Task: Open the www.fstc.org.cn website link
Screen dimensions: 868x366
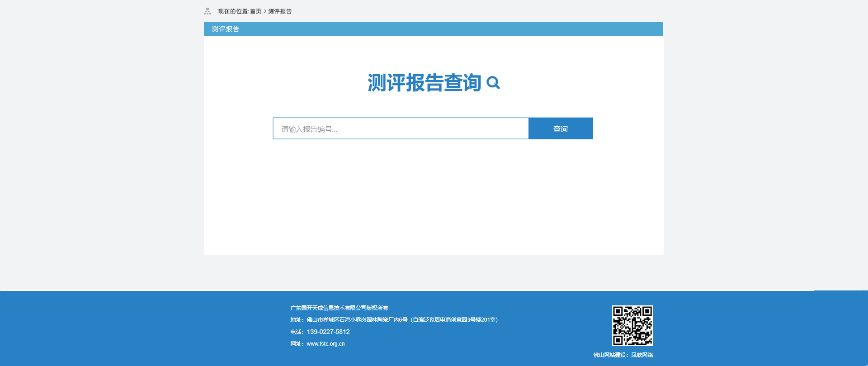Action: point(325,344)
